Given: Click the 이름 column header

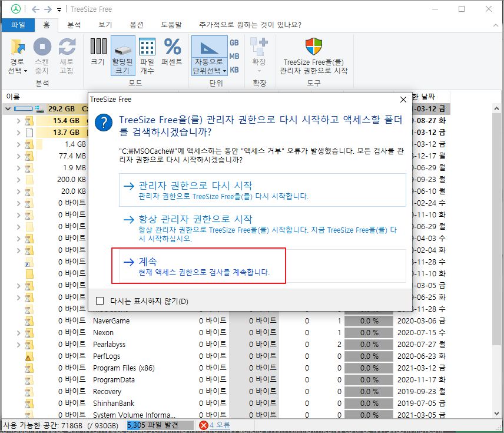Looking at the screenshot, I should click(x=13, y=97).
